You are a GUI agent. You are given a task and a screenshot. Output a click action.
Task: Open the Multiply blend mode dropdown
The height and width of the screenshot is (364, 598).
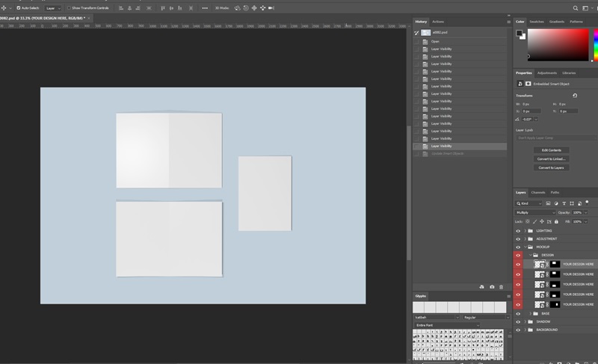535,212
